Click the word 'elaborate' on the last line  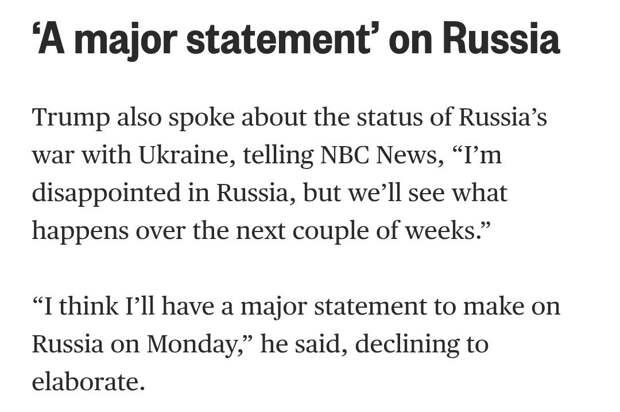(x=85, y=382)
